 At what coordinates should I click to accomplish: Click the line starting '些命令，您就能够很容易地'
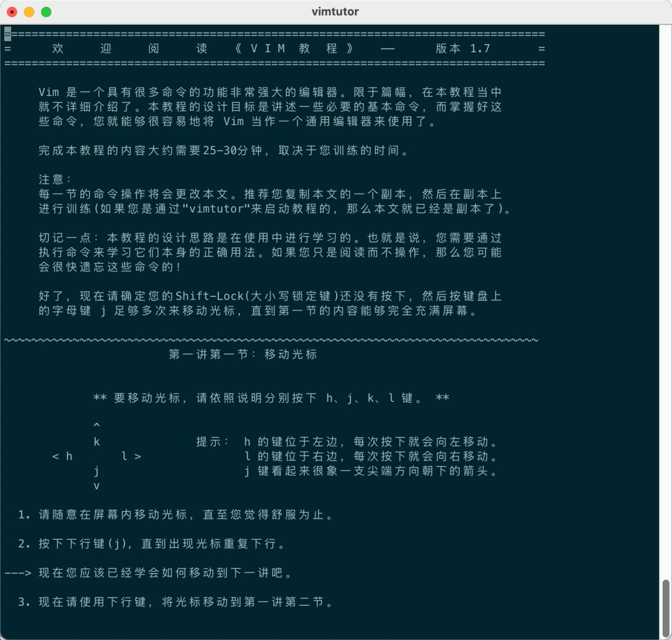237,121
